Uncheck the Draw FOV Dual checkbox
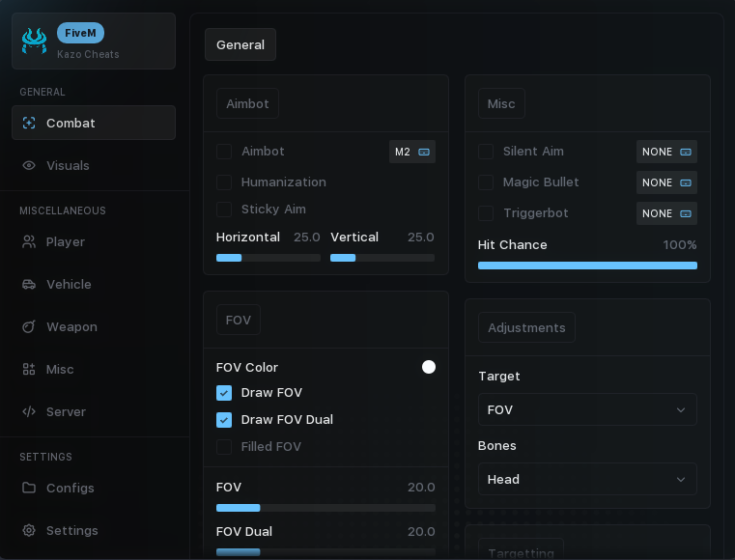Screen dimensions: 735x560 tap(224, 420)
